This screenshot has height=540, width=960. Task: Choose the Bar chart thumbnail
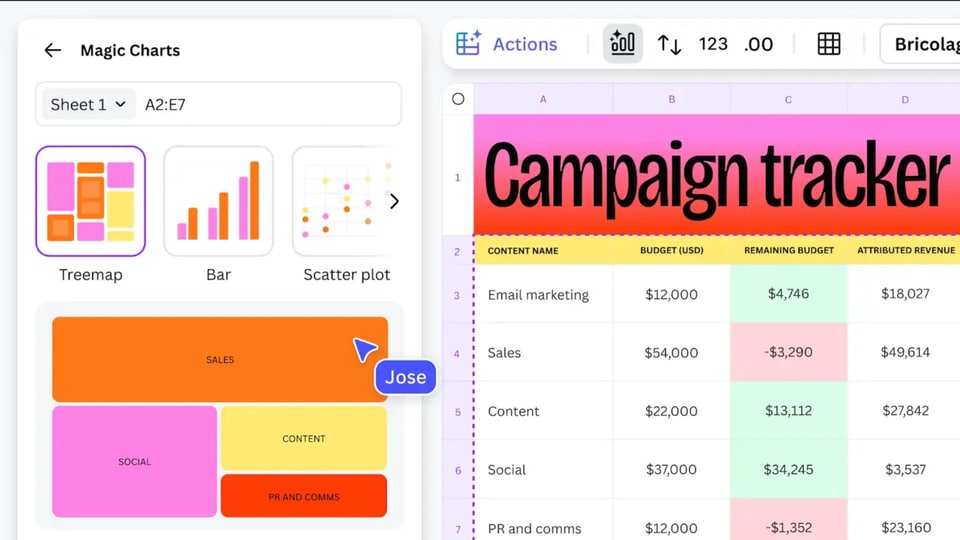click(x=219, y=201)
